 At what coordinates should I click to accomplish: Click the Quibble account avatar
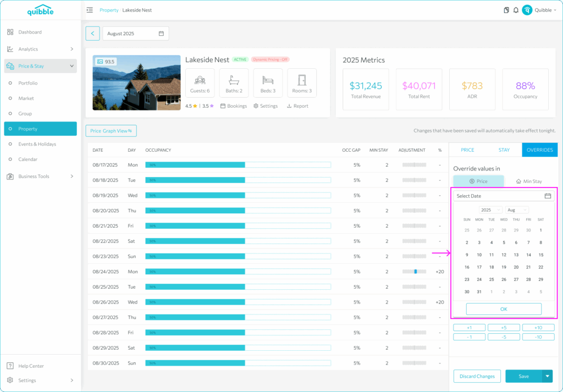(527, 10)
